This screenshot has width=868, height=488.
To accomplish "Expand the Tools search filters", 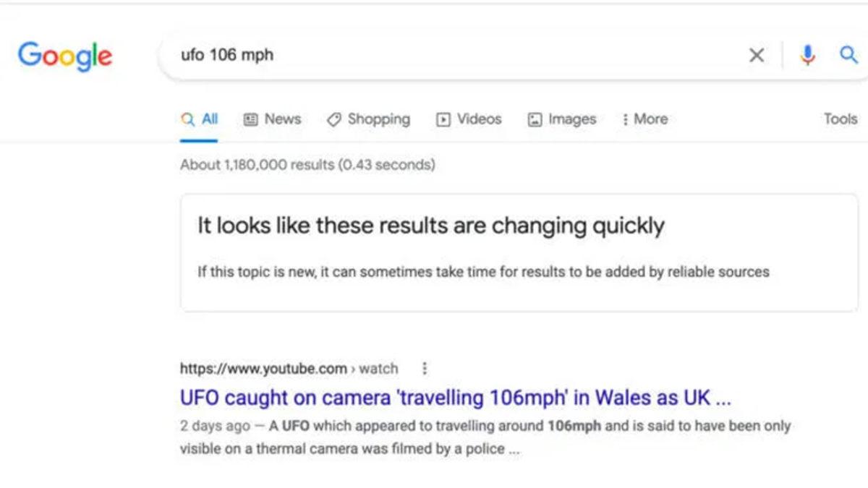I will click(x=840, y=119).
